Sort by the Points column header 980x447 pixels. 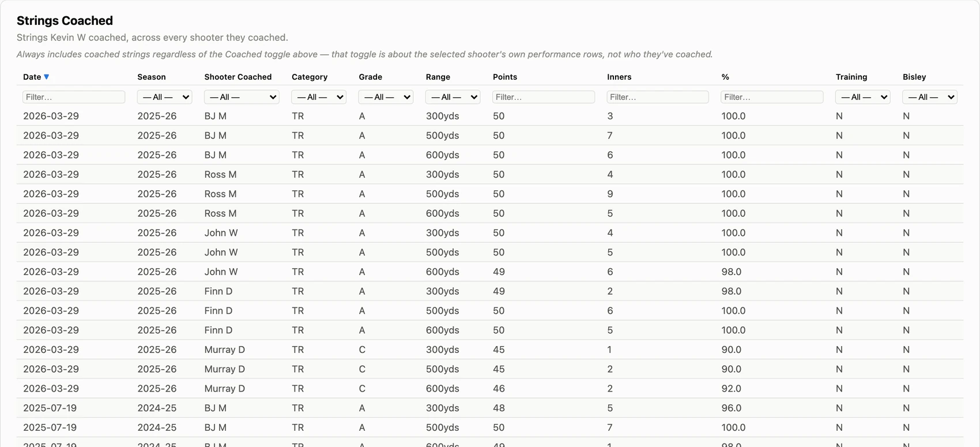click(x=505, y=77)
